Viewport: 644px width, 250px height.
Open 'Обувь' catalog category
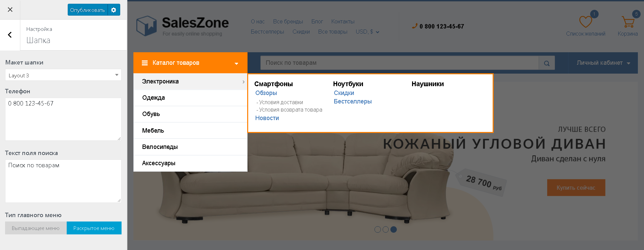[190, 114]
